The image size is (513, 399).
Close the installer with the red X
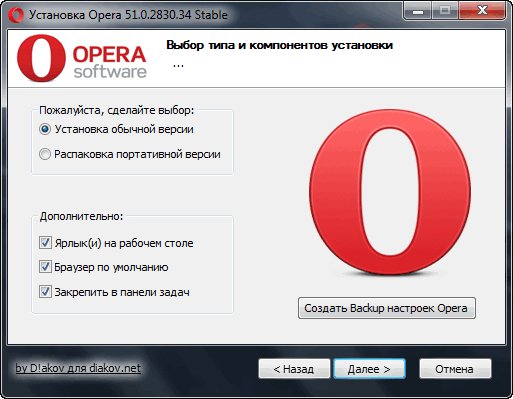[482, 11]
